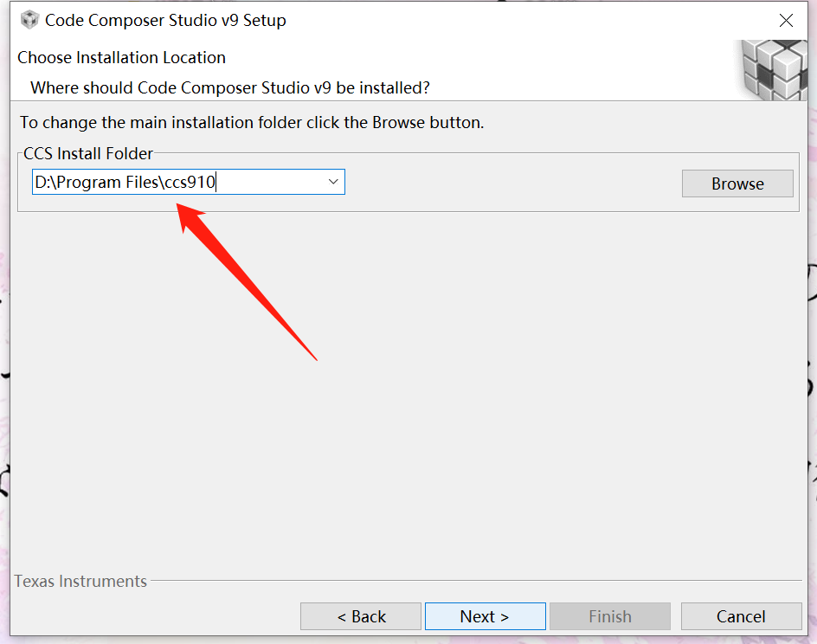Viewport: 817px width, 644px height.
Task: Cancel the installation
Action: tap(741, 616)
